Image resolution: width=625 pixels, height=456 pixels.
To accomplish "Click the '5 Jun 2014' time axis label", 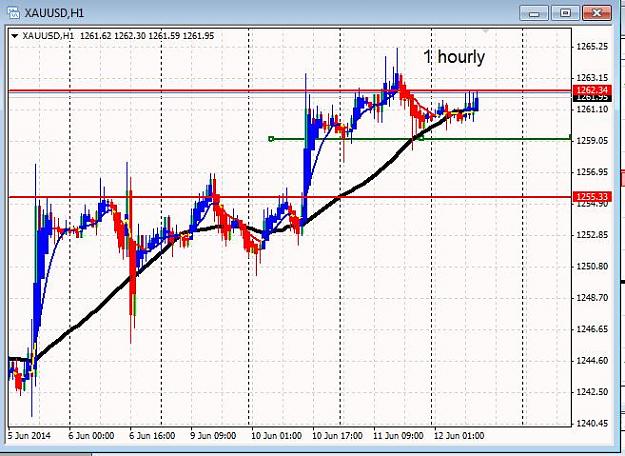I will tap(29, 436).
